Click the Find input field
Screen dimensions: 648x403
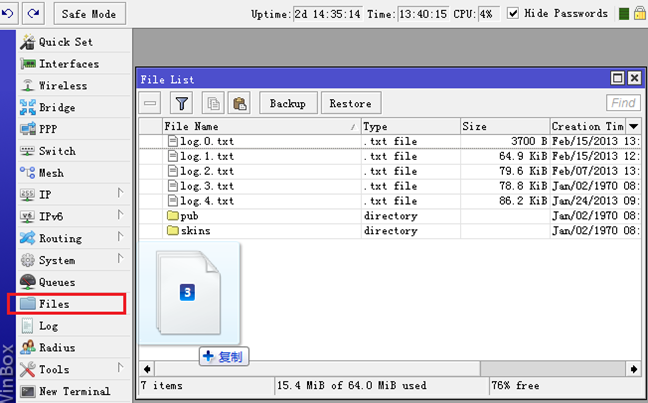[x=623, y=103]
